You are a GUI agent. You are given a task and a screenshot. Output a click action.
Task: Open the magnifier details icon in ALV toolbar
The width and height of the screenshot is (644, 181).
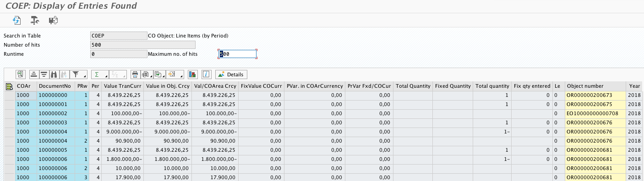click(x=20, y=74)
